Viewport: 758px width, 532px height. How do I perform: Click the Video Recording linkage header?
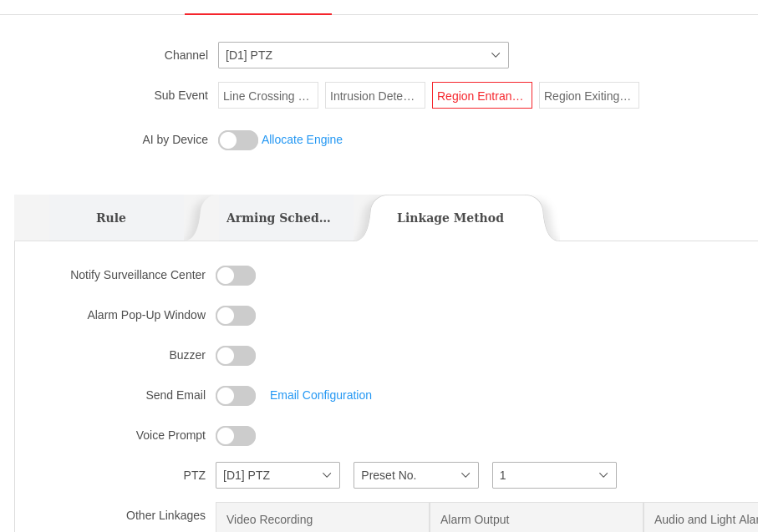click(x=322, y=519)
